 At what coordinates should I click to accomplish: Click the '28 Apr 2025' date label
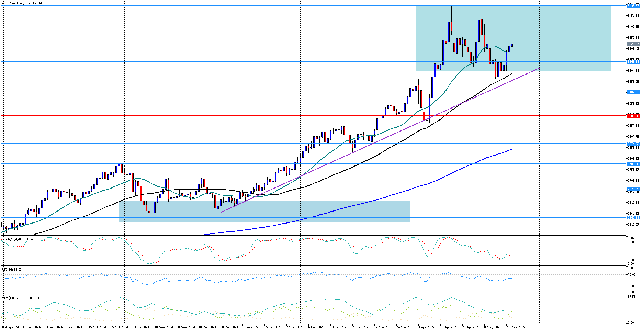[471, 327]
